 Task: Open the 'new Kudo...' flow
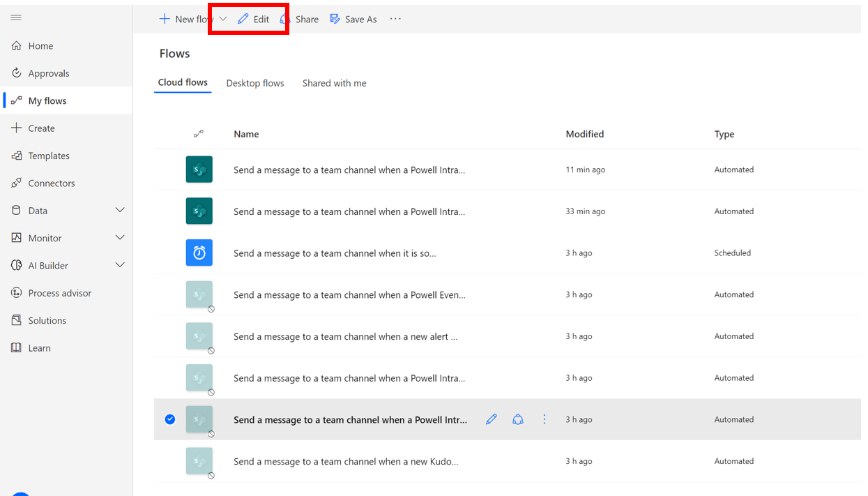click(x=346, y=461)
